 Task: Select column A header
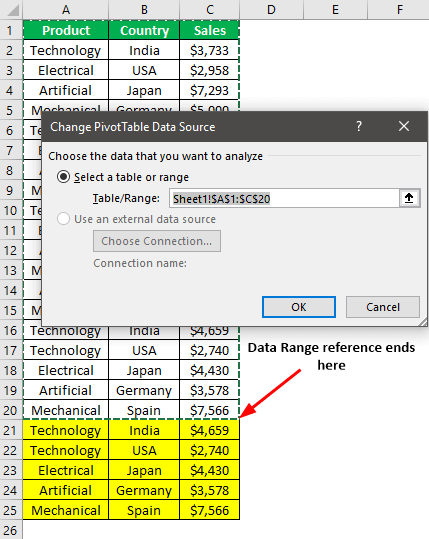[66, 10]
